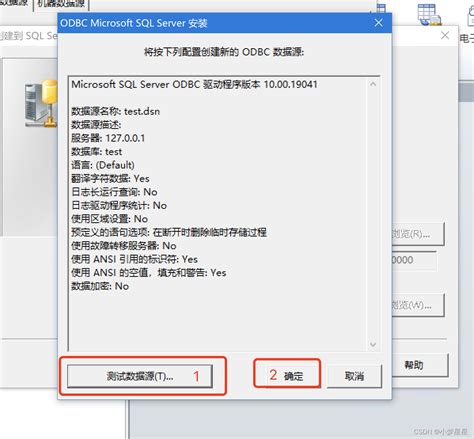This screenshot has height=439, width=474.
Task: Click the scroll up arrow in configuration list
Action: [373, 84]
